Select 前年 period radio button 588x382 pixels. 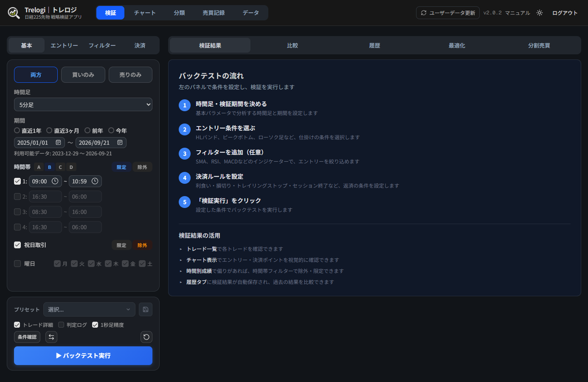click(87, 130)
